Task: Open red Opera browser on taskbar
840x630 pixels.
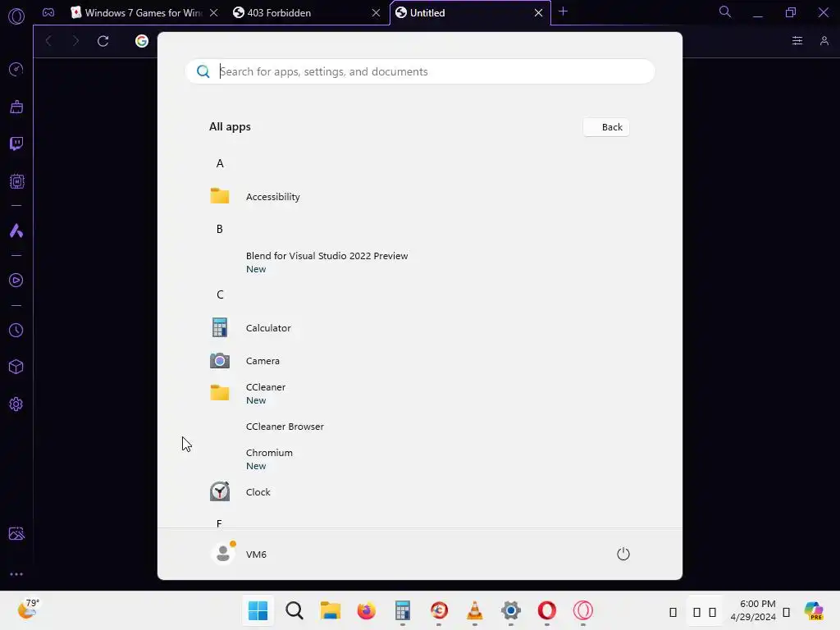Action: pyautogui.click(x=547, y=610)
